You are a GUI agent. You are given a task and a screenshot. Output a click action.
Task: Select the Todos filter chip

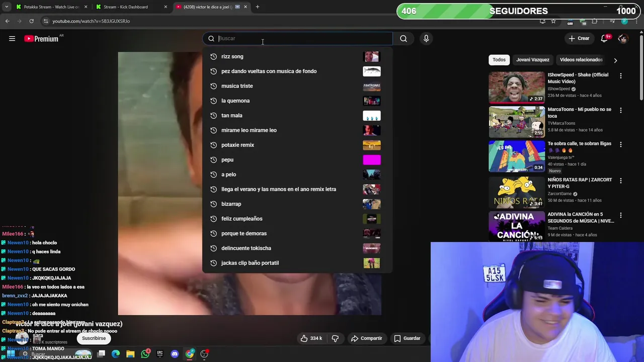point(499,60)
